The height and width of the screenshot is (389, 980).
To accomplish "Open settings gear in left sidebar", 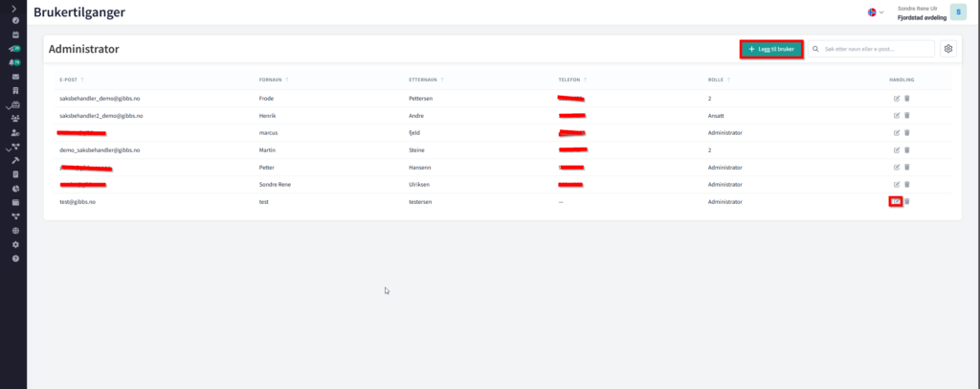I will click(15, 244).
